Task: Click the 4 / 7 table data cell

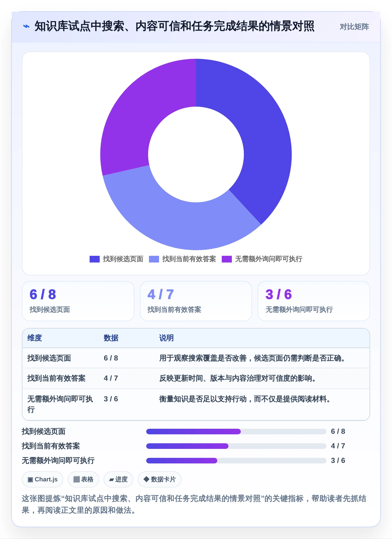Action: coord(111,378)
